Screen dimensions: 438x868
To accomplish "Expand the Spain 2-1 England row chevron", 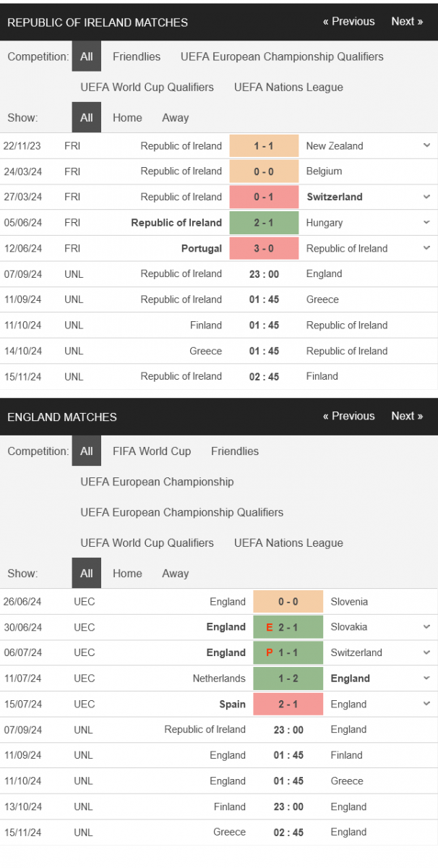I will pos(426,704).
